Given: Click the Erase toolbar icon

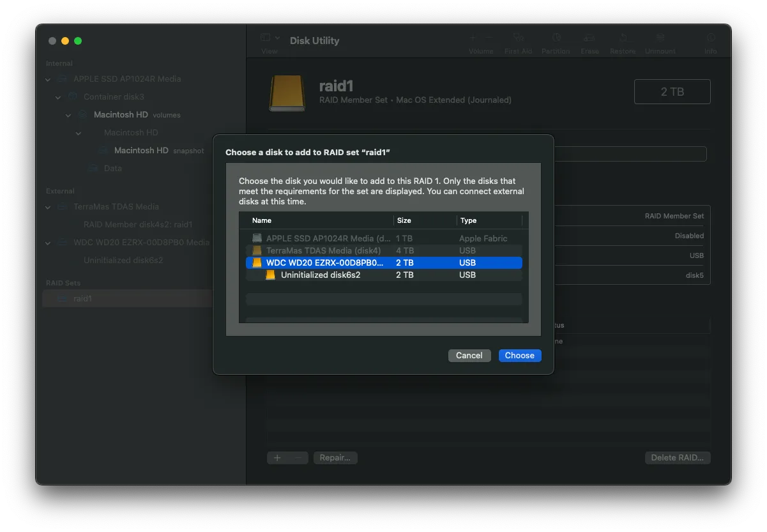Looking at the screenshot, I should (x=589, y=39).
